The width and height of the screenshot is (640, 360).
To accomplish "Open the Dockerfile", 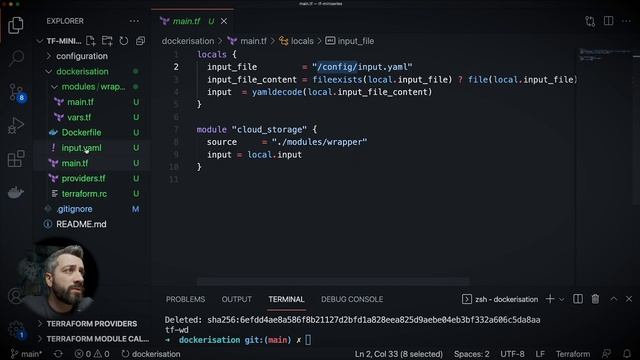I will click(x=81, y=132).
